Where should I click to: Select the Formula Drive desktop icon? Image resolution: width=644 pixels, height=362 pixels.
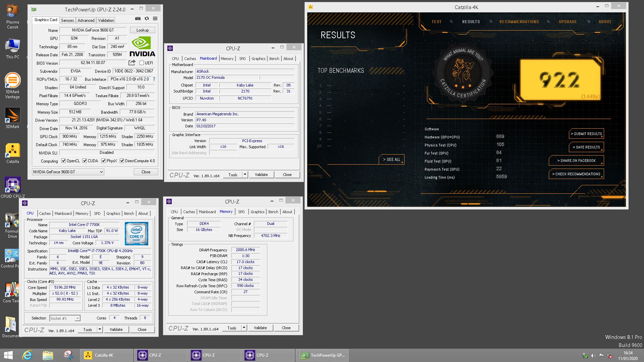click(x=12, y=226)
